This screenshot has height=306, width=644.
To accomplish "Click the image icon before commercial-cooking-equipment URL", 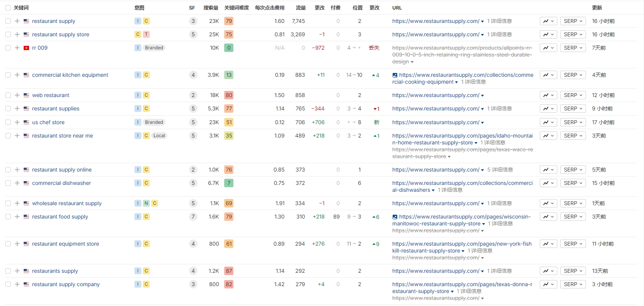I will pyautogui.click(x=395, y=75).
